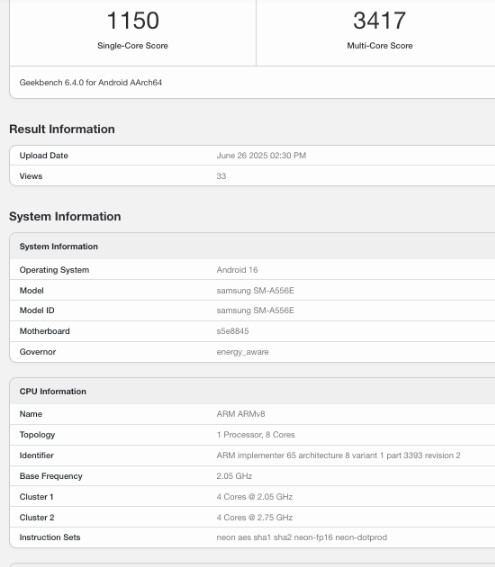The image size is (495, 567).
Task: Click the Multi-Core Score label
Action: tap(380, 46)
